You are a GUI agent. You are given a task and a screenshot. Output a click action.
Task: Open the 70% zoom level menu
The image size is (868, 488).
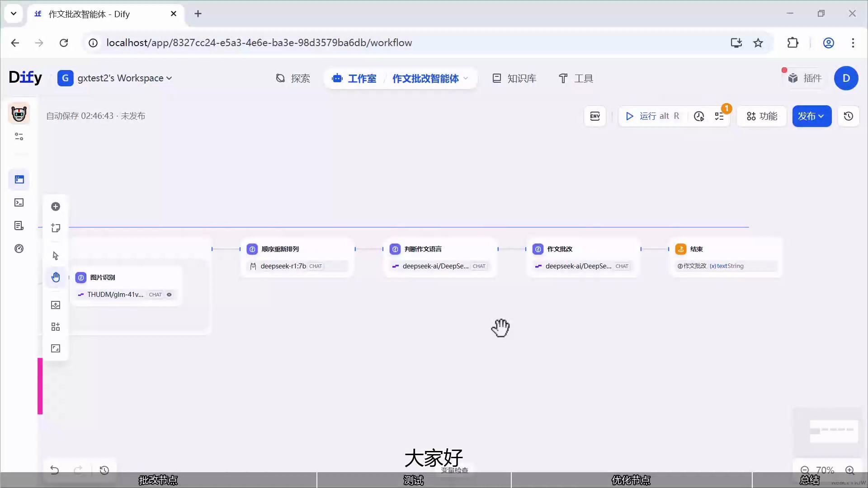point(825,470)
